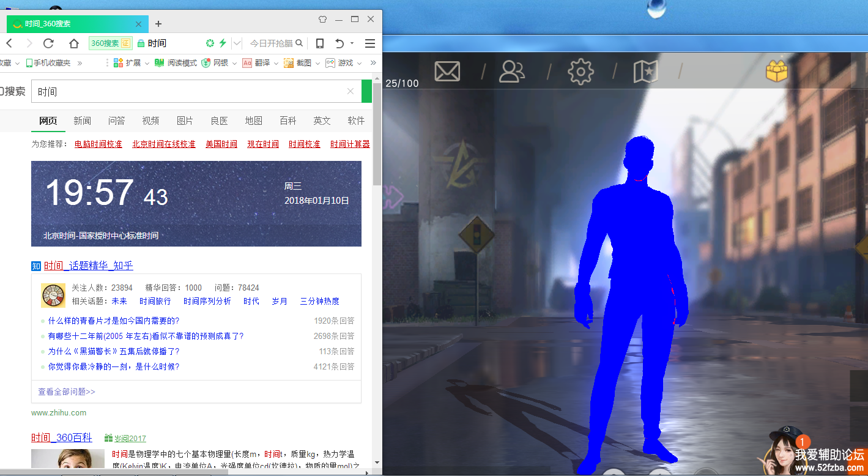Screen dimensions: 868x476
Task: Close the 时间_360搜索 tab
Action: [138, 24]
